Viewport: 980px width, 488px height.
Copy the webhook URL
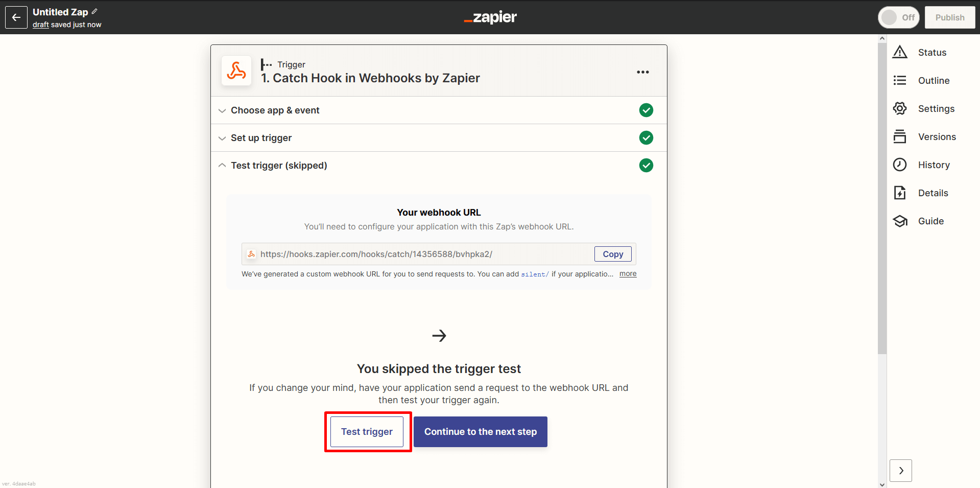point(612,254)
